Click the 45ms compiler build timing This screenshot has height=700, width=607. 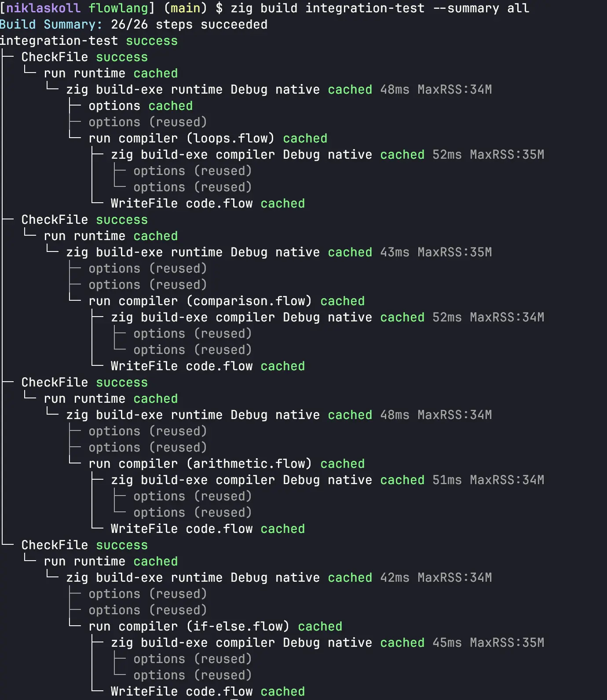pos(447,643)
